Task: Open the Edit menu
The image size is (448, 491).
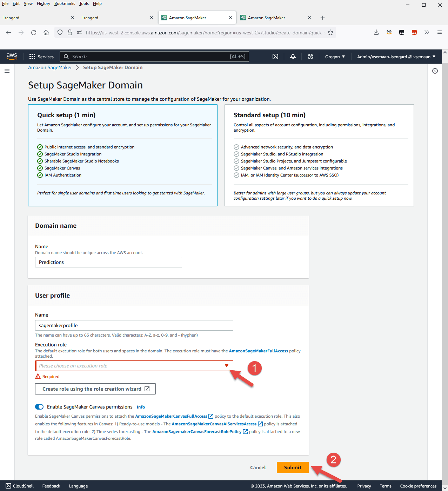Action: (x=16, y=4)
